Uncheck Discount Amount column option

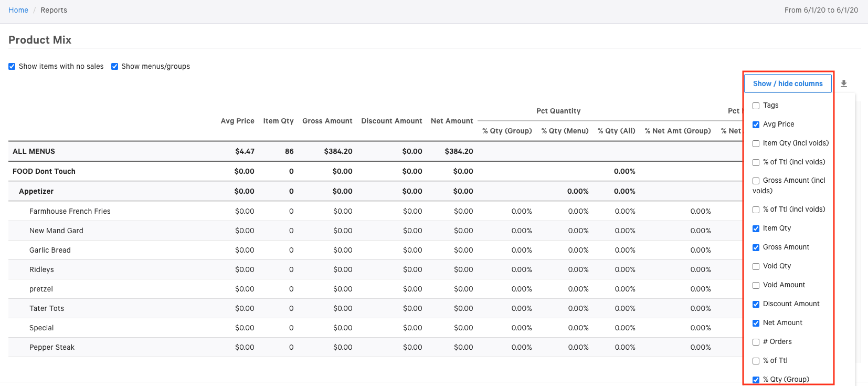[756, 304]
